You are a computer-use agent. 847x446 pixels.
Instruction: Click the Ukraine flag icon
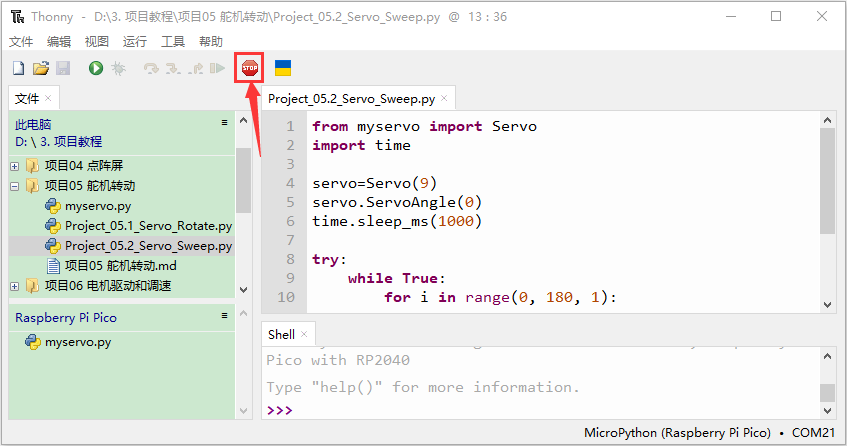(283, 68)
